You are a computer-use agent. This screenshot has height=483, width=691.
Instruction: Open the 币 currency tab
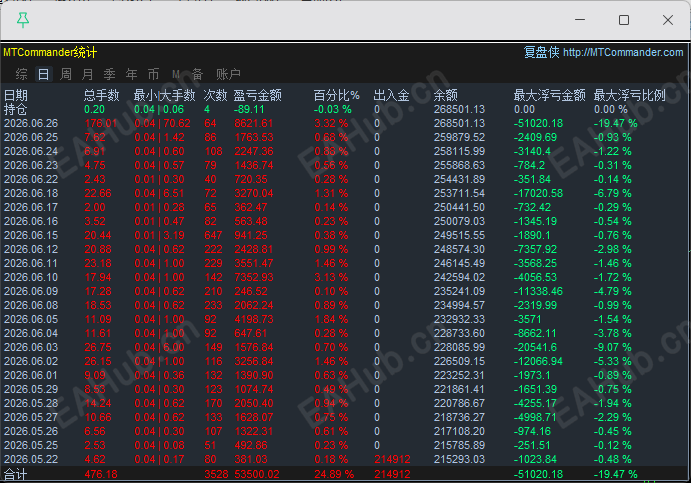(153, 74)
